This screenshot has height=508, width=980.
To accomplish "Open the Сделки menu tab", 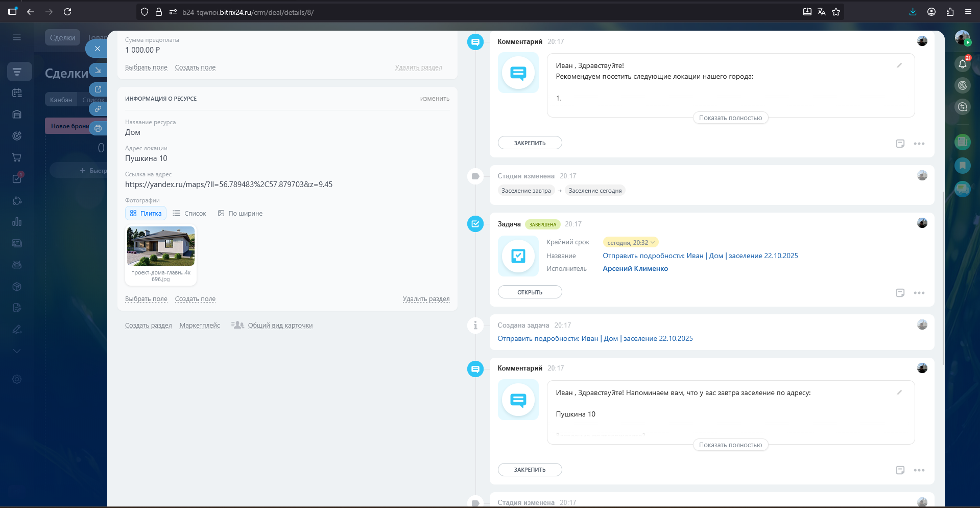I will [x=62, y=37].
